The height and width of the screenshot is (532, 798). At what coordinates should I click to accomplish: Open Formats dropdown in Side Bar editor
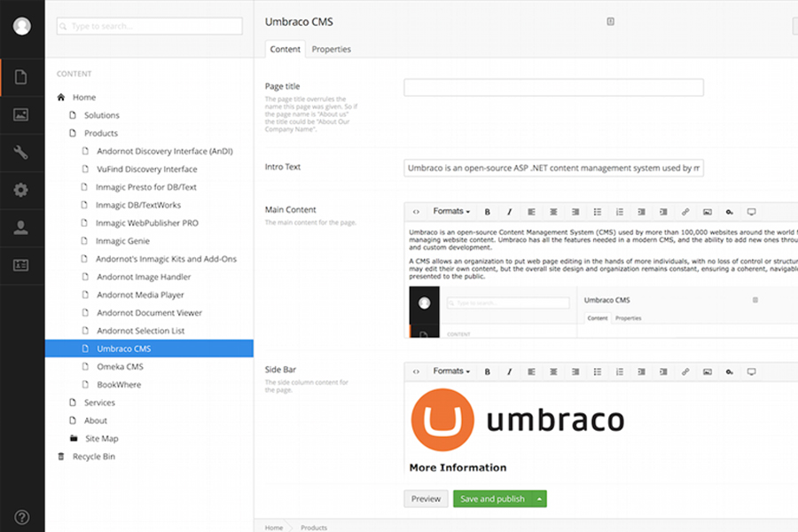click(x=451, y=372)
